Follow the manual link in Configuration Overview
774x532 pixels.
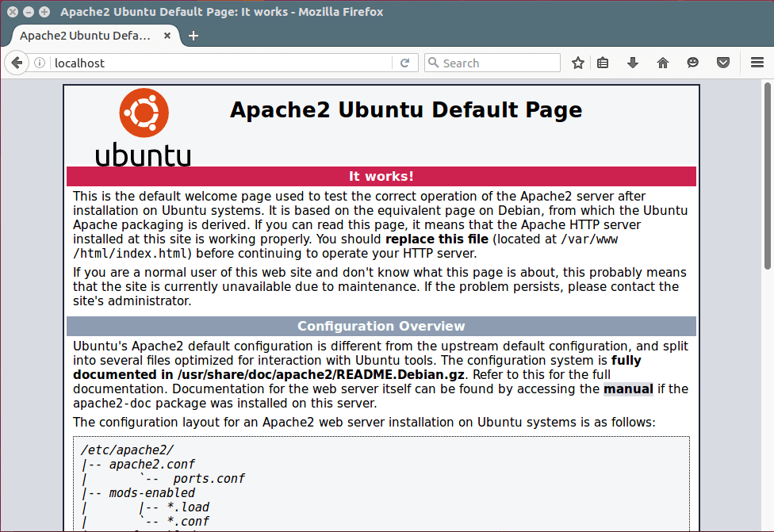tap(628, 389)
